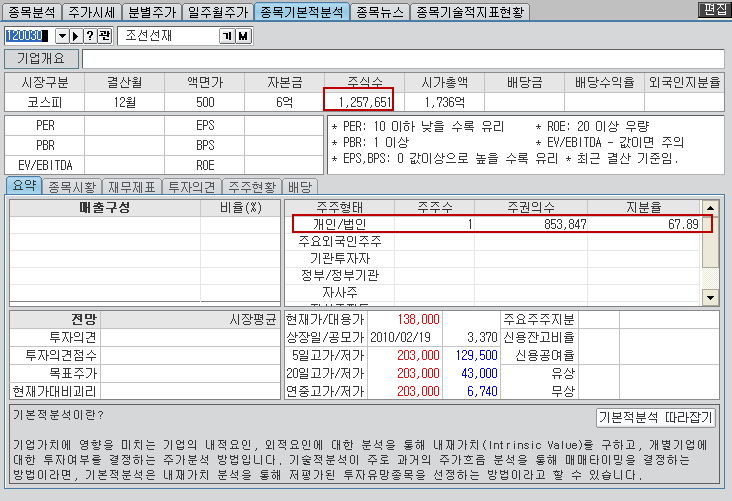Click the 주주수 column header

click(x=435, y=207)
